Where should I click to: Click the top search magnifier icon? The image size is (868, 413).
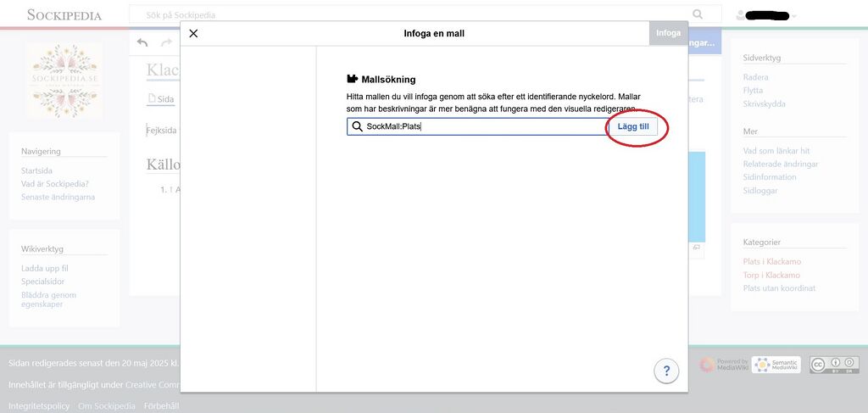(x=698, y=14)
